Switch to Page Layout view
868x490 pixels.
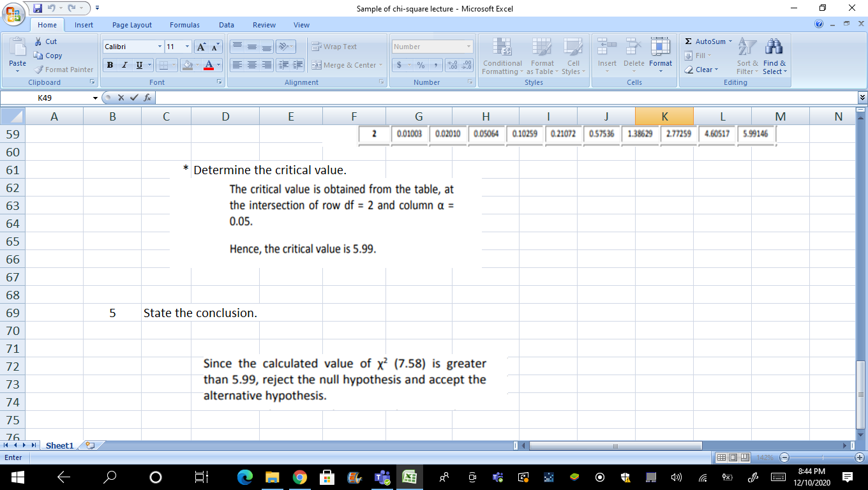coord(733,457)
